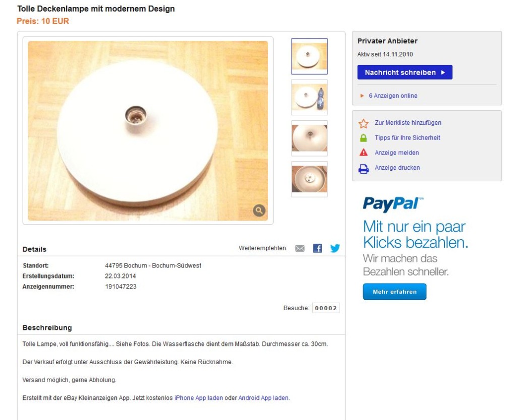This screenshot has height=420, width=516.
Task: Select thumbnail with the water bottle
Action: [x=309, y=97]
